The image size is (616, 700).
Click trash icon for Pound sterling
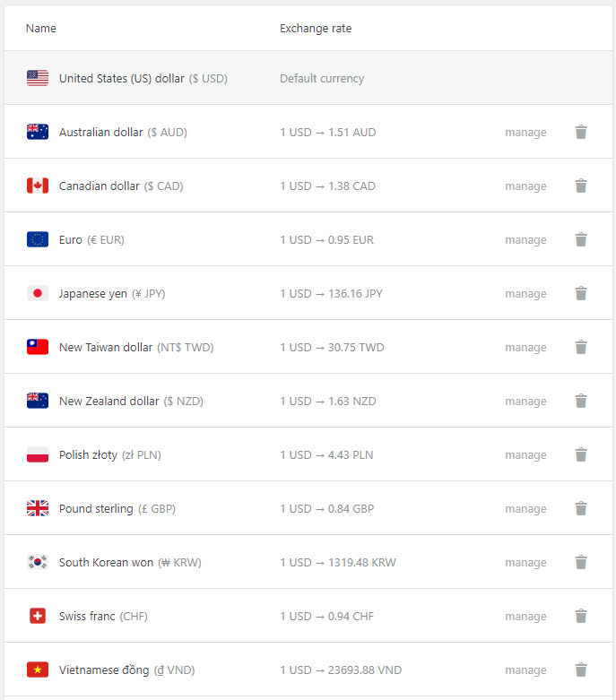click(x=581, y=508)
